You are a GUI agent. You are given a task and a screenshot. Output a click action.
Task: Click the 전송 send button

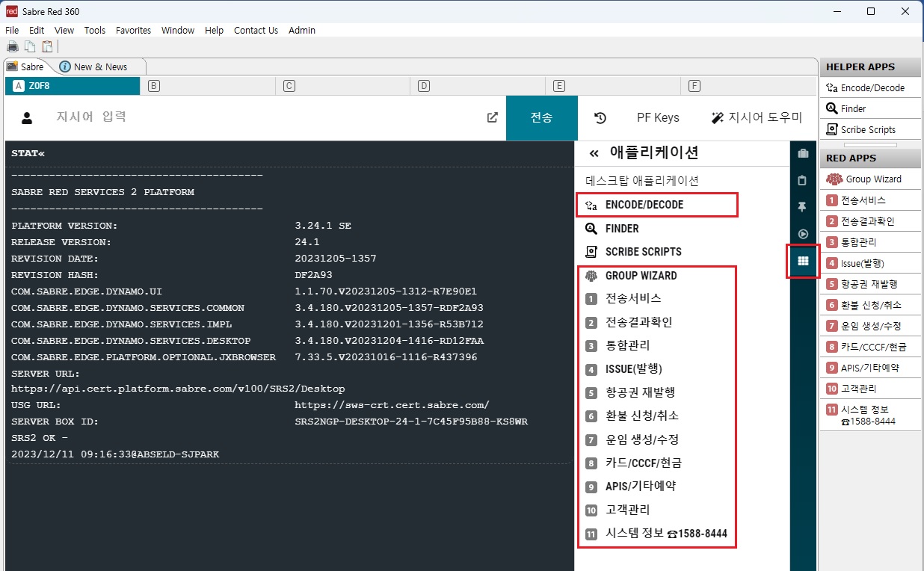542,118
